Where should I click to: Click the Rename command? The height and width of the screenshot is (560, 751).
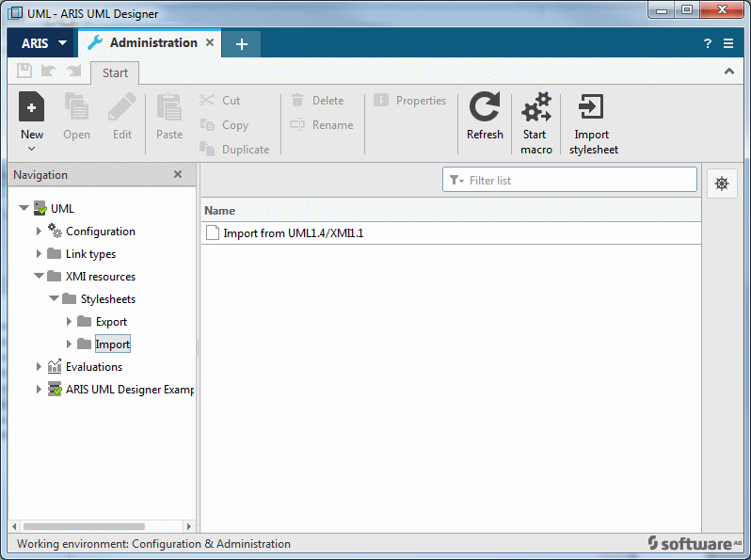click(322, 124)
